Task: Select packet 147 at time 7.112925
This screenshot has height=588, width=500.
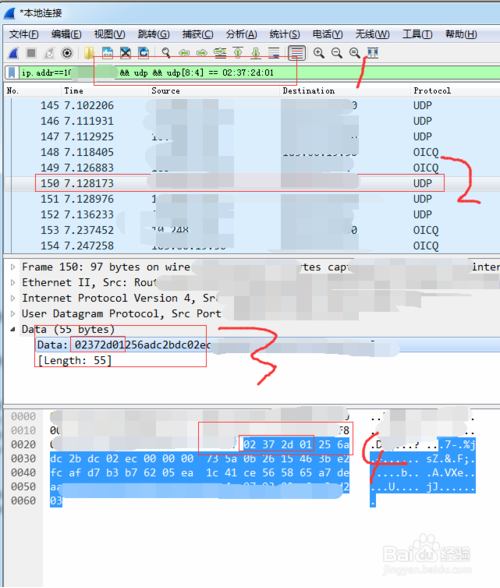Action: click(x=251, y=136)
